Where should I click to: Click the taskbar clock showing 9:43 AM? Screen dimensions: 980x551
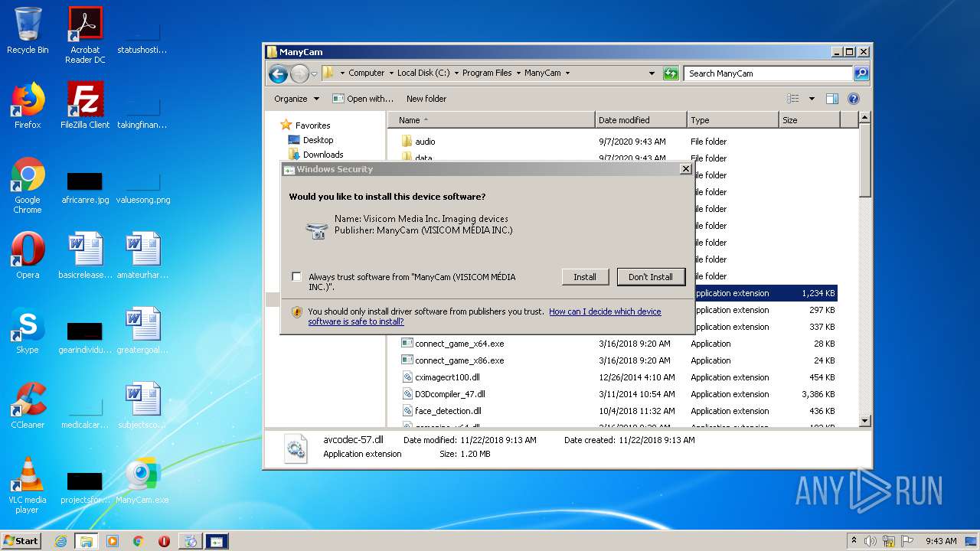(941, 541)
